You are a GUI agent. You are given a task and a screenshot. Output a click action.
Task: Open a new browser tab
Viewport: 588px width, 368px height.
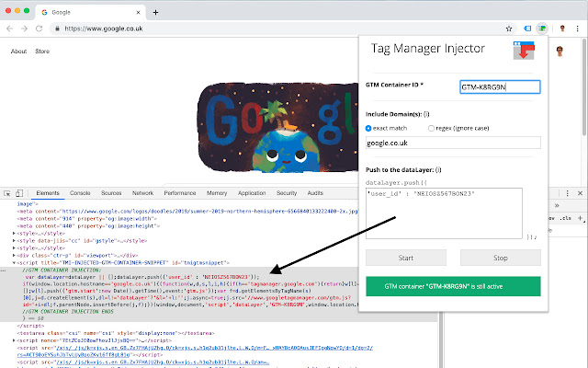tap(154, 13)
